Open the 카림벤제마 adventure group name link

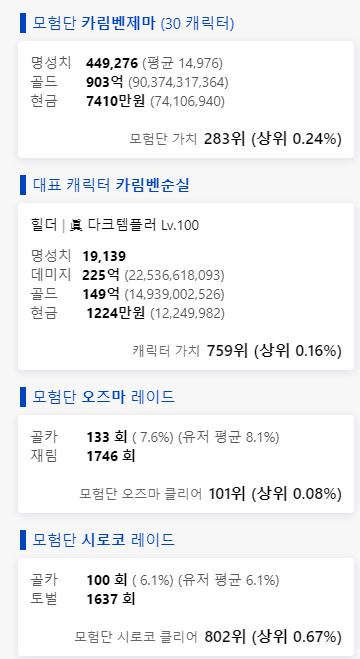click(x=118, y=23)
